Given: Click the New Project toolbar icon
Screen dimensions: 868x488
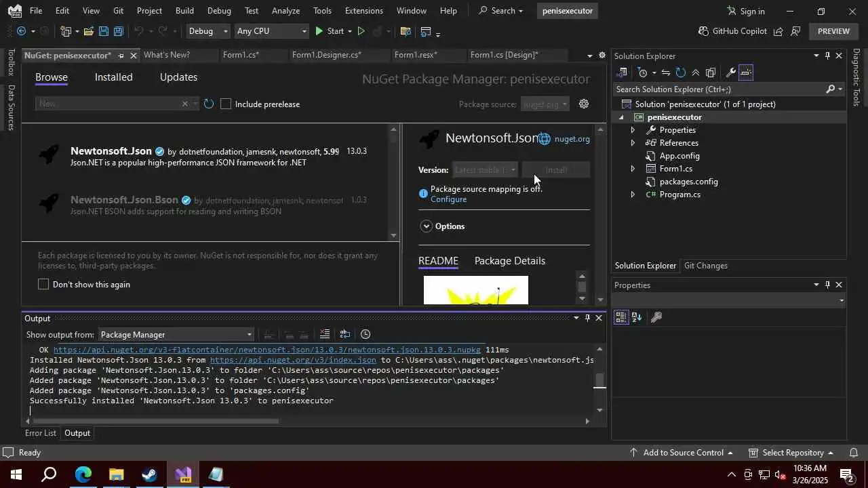Looking at the screenshot, I should coord(66,31).
